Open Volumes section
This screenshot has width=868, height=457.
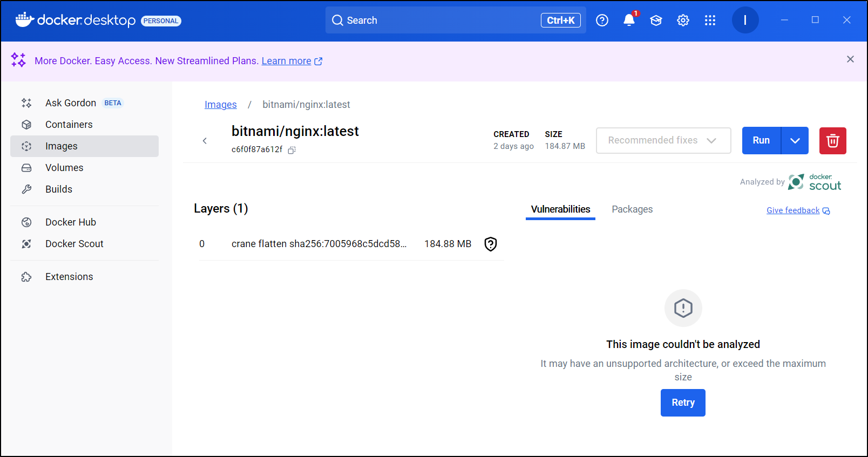[84, 168]
